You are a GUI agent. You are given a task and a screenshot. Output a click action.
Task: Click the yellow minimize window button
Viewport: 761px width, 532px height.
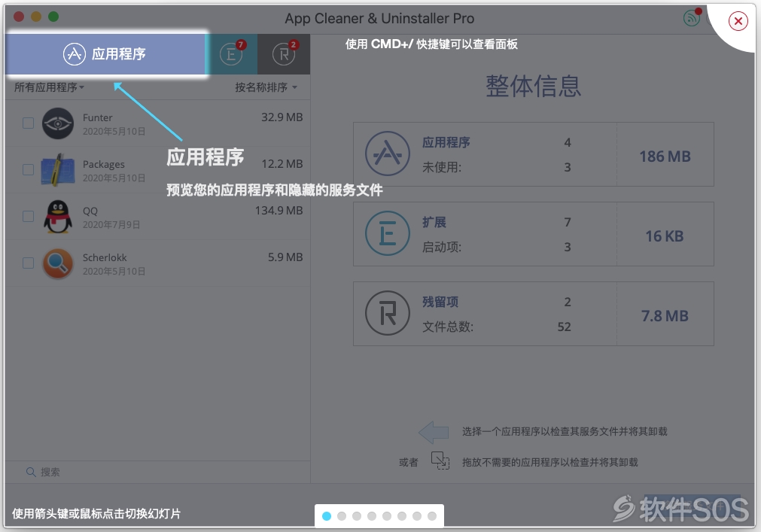tap(36, 17)
